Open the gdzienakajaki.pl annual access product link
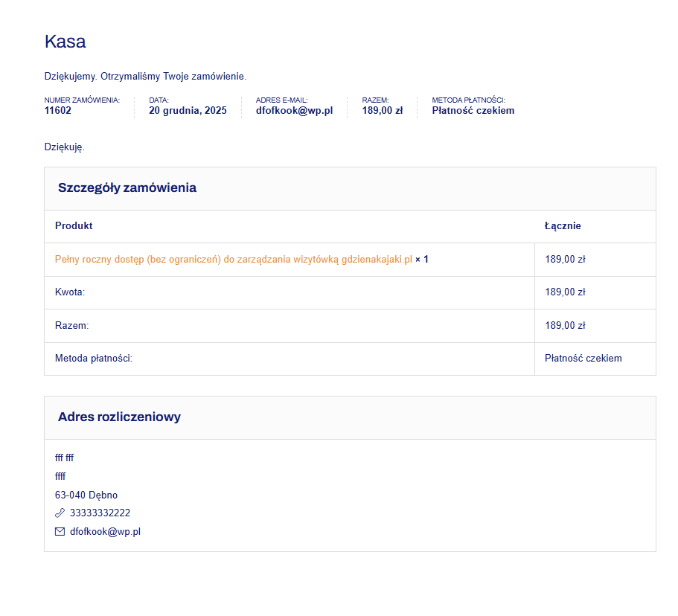Screen dimensions: 678x616 click(233, 260)
